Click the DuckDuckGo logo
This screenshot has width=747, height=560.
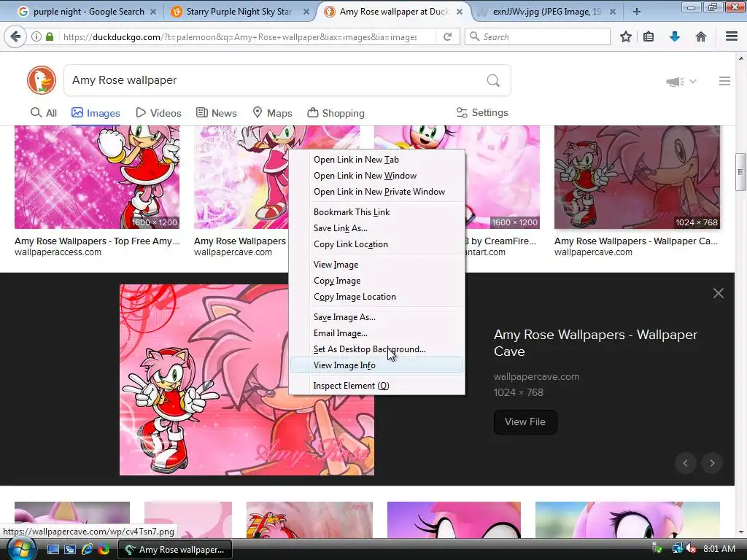pyautogui.click(x=42, y=80)
